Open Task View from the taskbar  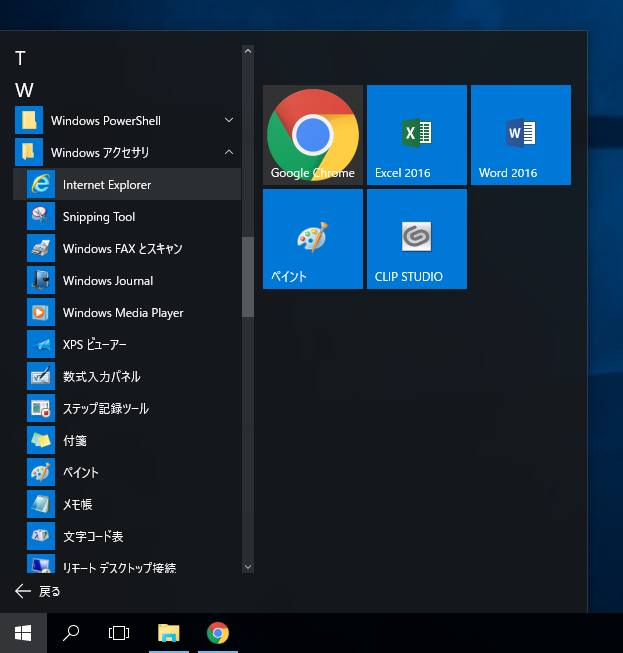click(x=119, y=632)
